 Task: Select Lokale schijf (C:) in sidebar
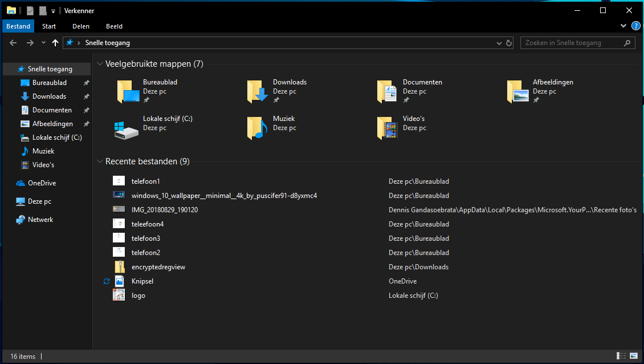[x=57, y=137]
